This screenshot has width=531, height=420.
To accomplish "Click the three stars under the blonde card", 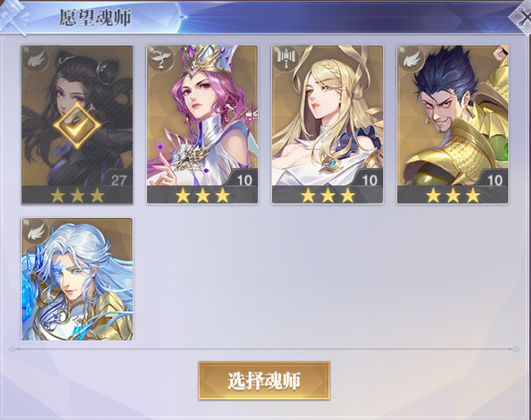I will [x=328, y=195].
